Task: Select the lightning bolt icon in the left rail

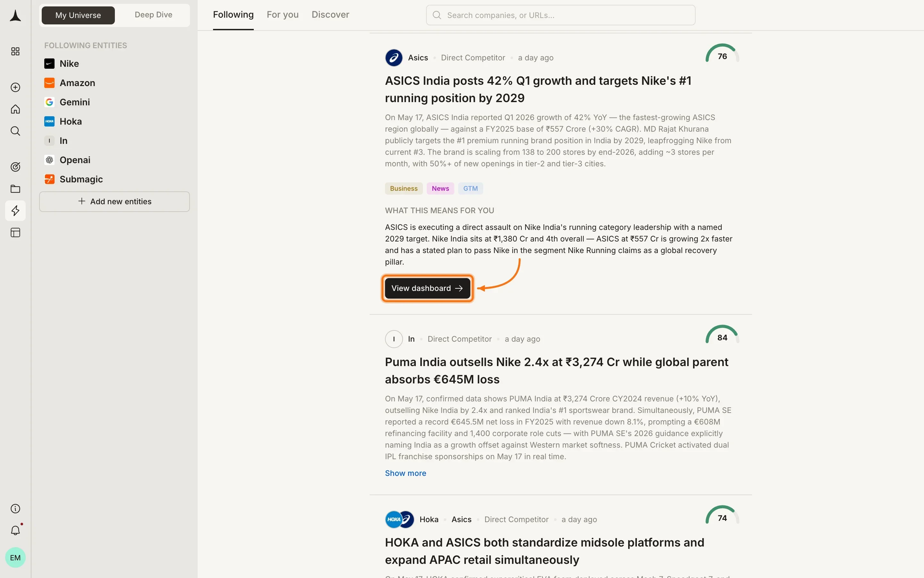Action: point(15,211)
